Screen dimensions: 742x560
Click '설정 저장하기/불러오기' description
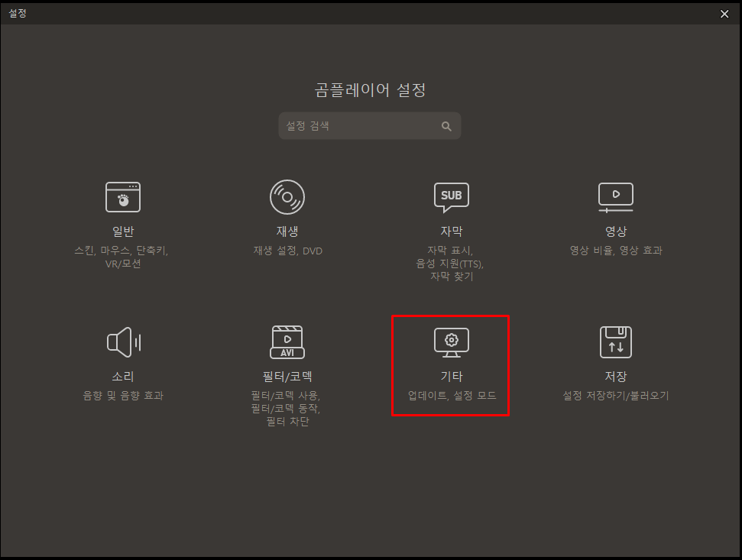click(616, 396)
